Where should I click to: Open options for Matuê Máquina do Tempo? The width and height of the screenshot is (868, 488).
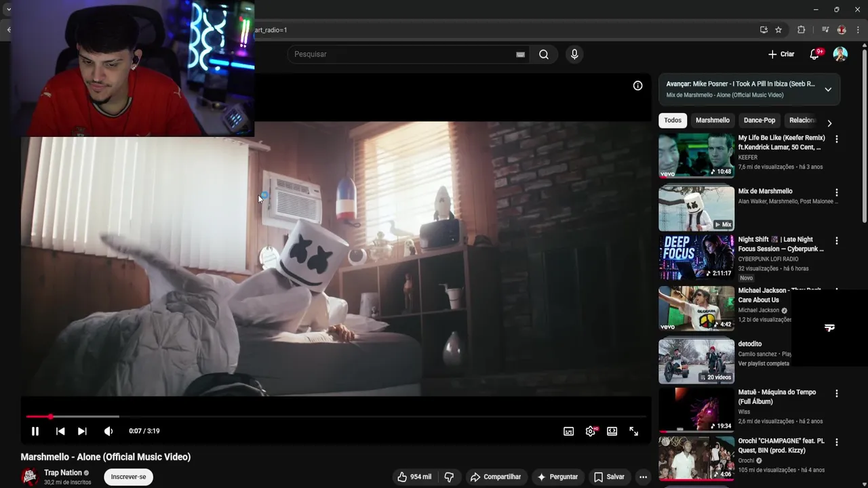pyautogui.click(x=836, y=393)
